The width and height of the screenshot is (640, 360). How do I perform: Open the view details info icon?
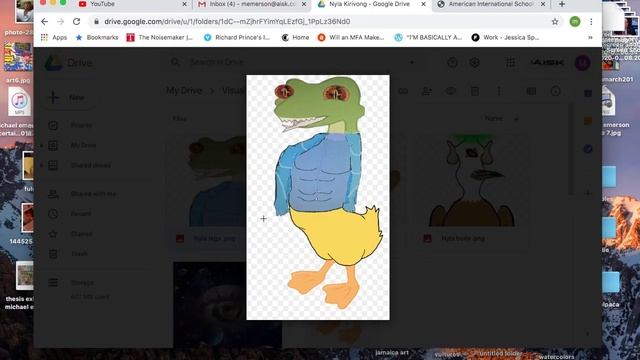point(555,91)
